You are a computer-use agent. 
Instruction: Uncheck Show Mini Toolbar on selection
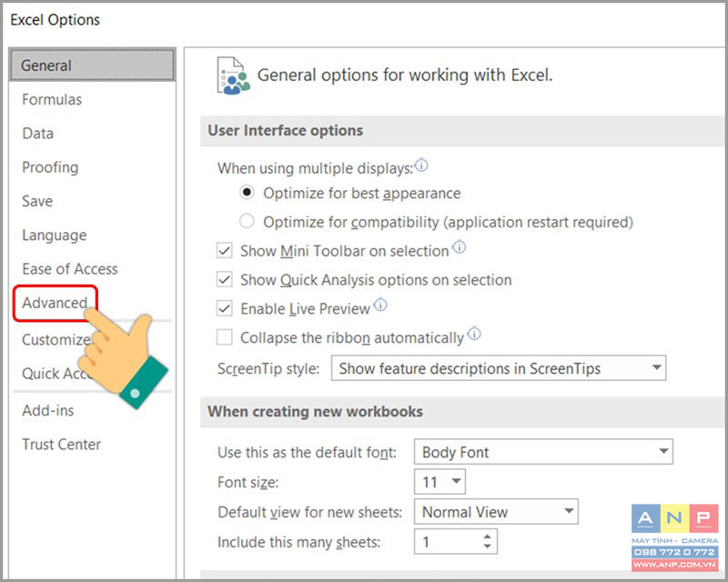click(x=225, y=251)
